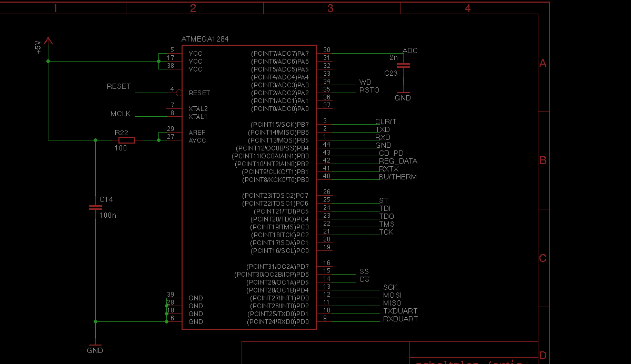Select the TCK net label
631x364 pixels.
pos(386,231)
